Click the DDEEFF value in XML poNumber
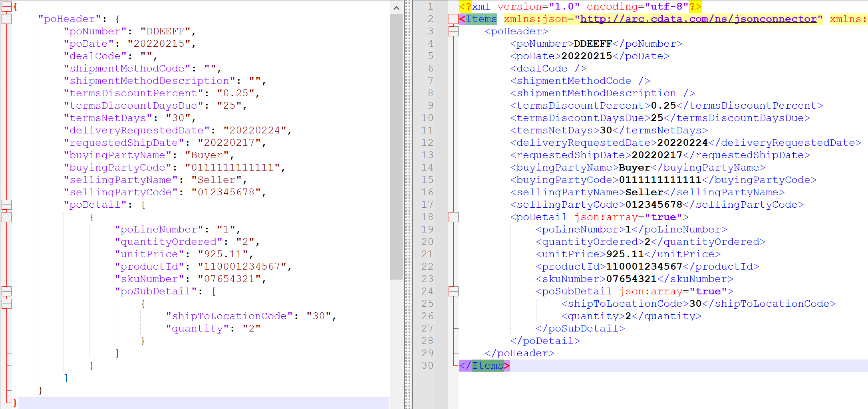 point(593,44)
